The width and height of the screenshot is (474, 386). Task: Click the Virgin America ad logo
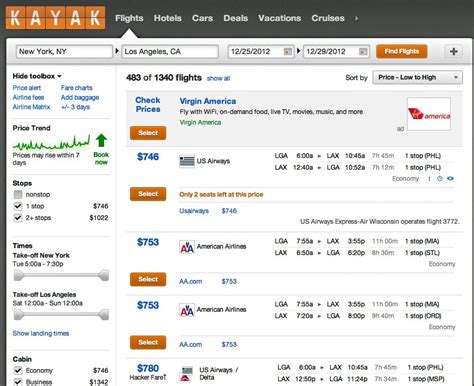[x=429, y=114]
